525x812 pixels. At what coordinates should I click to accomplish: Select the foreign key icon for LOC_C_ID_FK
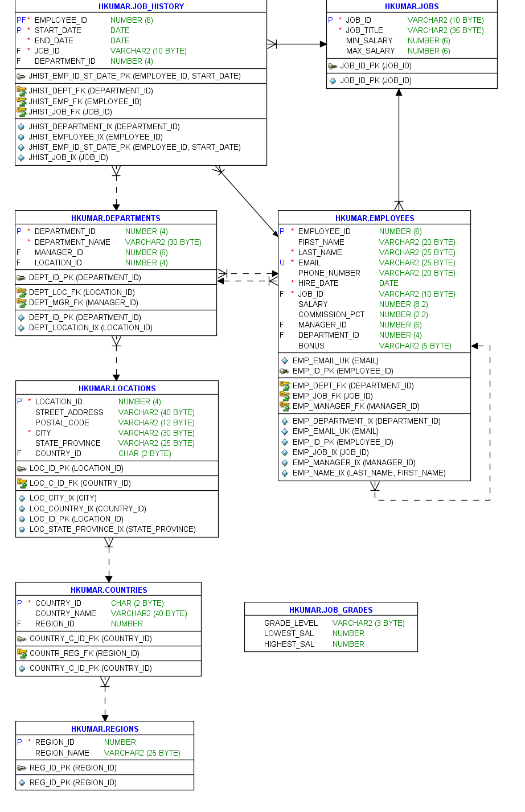tap(21, 482)
